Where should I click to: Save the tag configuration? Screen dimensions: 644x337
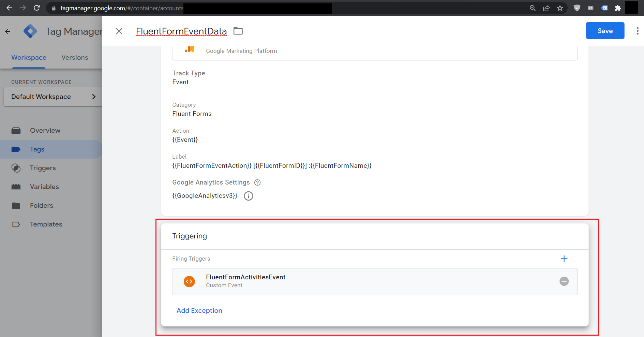pos(605,31)
